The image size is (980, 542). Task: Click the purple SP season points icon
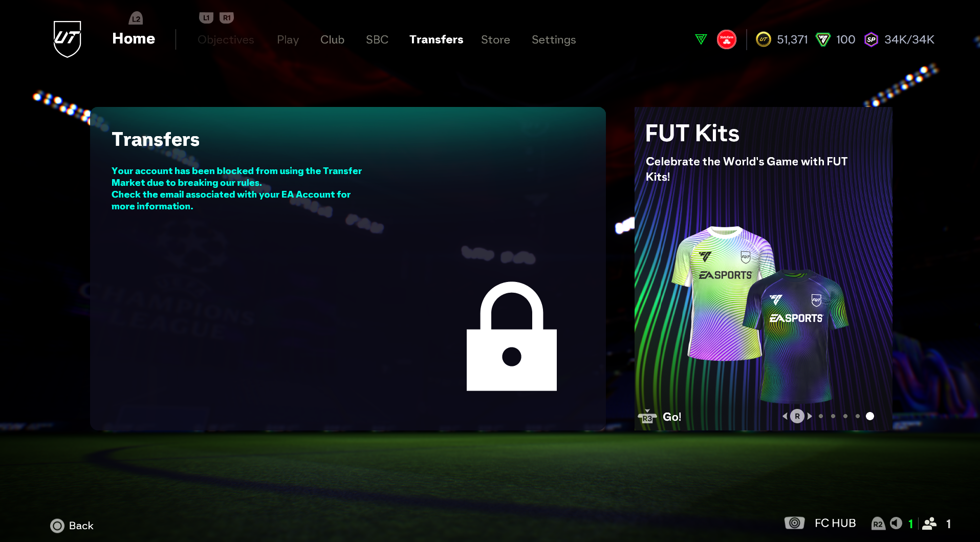pos(871,39)
